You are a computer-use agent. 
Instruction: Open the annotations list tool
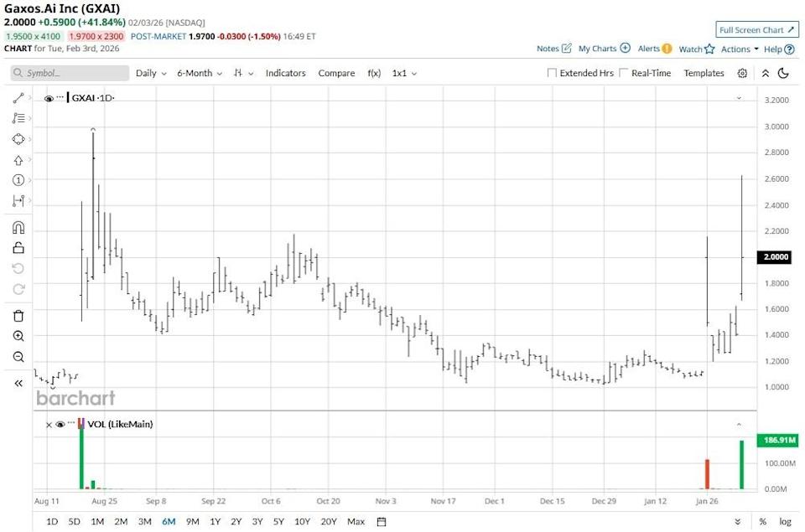(18, 118)
